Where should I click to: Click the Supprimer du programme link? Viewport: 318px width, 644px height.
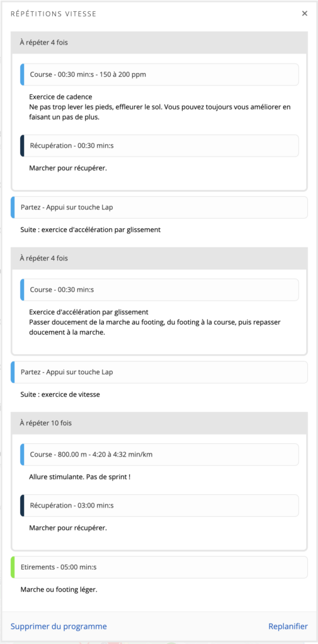click(59, 626)
